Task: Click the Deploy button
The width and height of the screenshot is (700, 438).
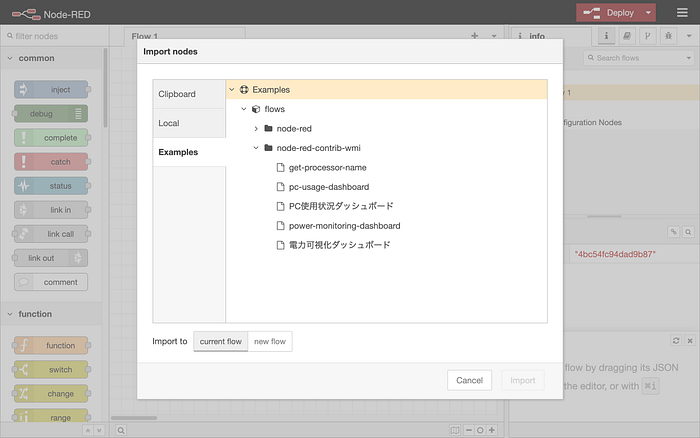Action: 609,13
